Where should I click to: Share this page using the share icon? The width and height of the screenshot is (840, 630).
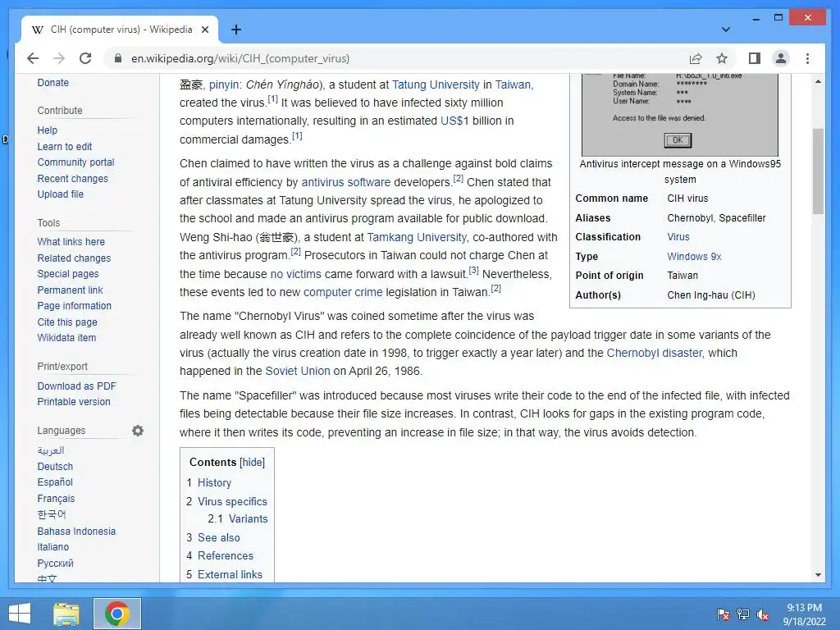(x=696, y=58)
